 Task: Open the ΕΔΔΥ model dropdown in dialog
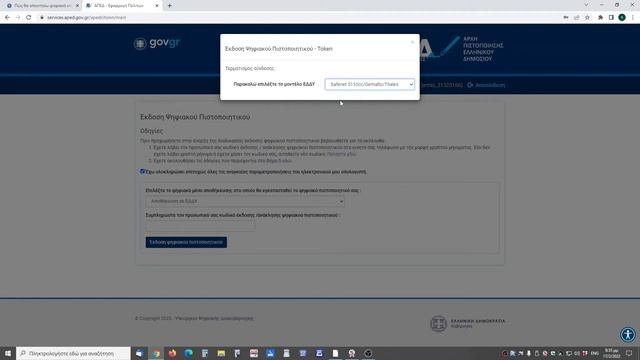(370, 84)
